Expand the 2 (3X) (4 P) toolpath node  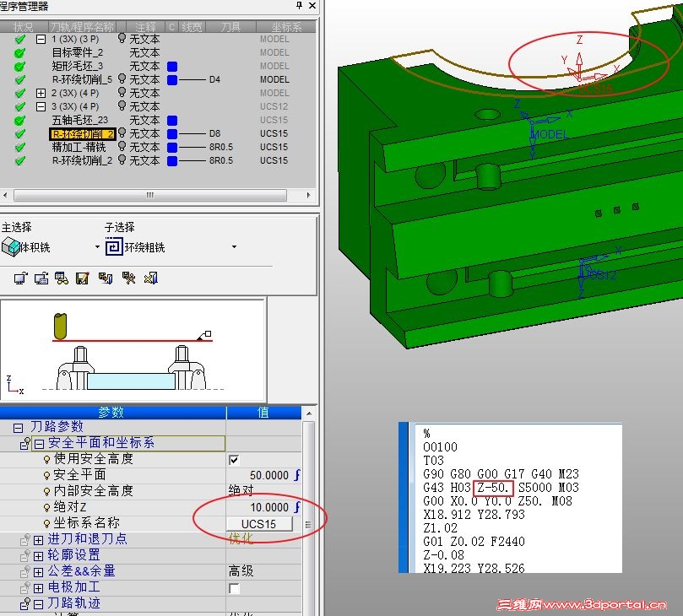(x=41, y=93)
